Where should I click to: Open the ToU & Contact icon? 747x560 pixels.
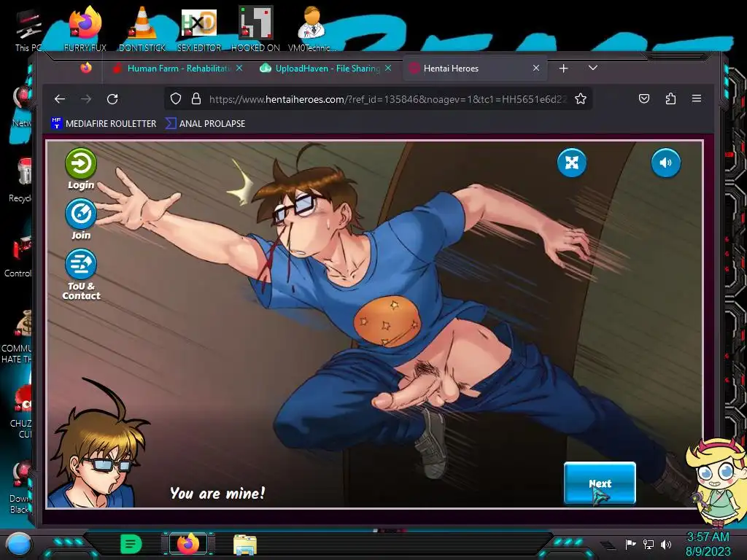pyautogui.click(x=80, y=264)
